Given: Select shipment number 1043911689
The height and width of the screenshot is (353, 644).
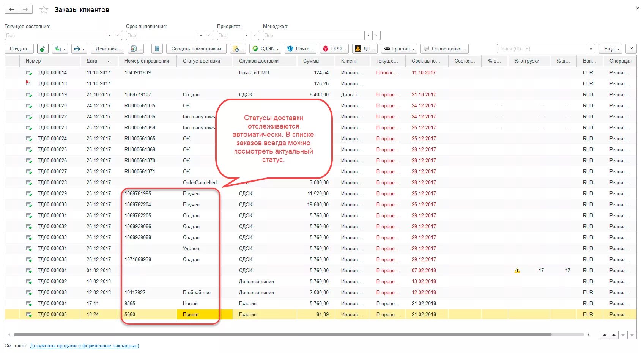Looking at the screenshot, I should [x=138, y=72].
